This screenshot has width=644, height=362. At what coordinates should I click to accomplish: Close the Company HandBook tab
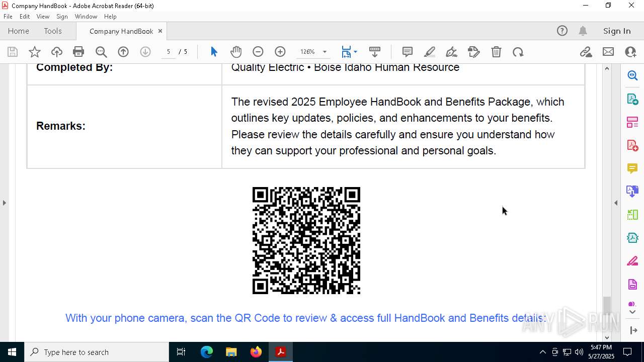160,31
